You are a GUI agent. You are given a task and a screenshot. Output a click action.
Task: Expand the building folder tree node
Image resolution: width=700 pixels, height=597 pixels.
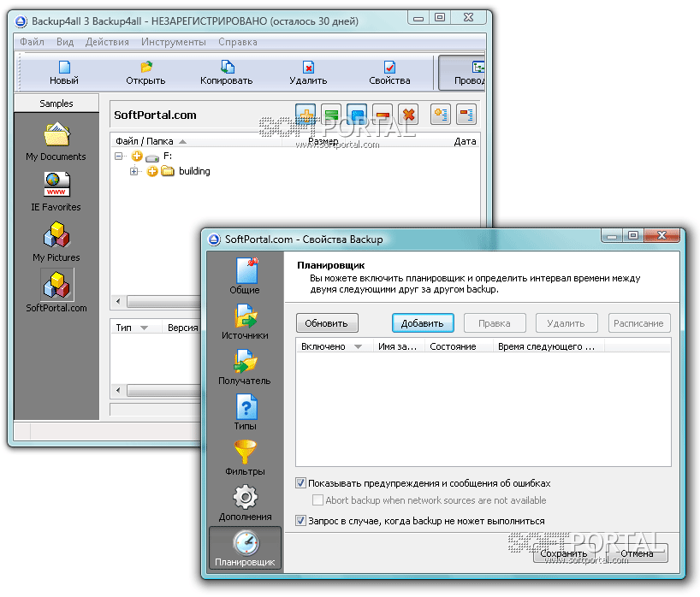point(134,171)
